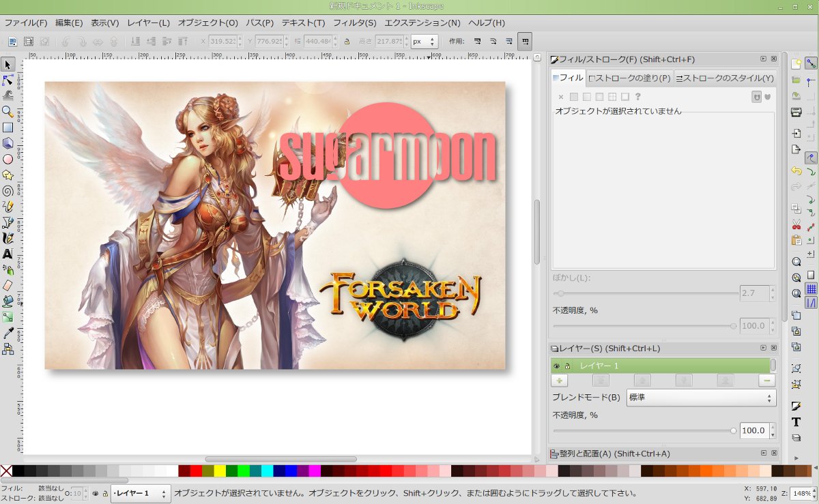Image resolution: width=819 pixels, height=504 pixels.
Task: Activate the 3D box tool
Action: 8,143
